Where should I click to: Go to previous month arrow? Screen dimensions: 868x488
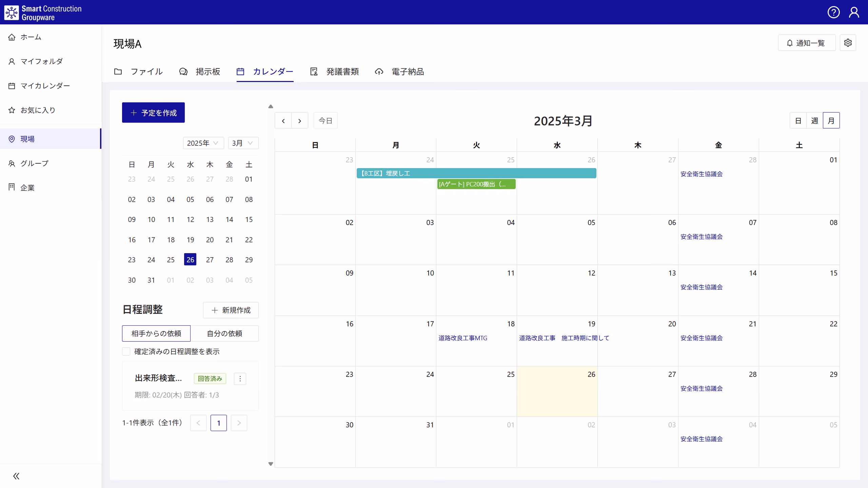tap(283, 121)
